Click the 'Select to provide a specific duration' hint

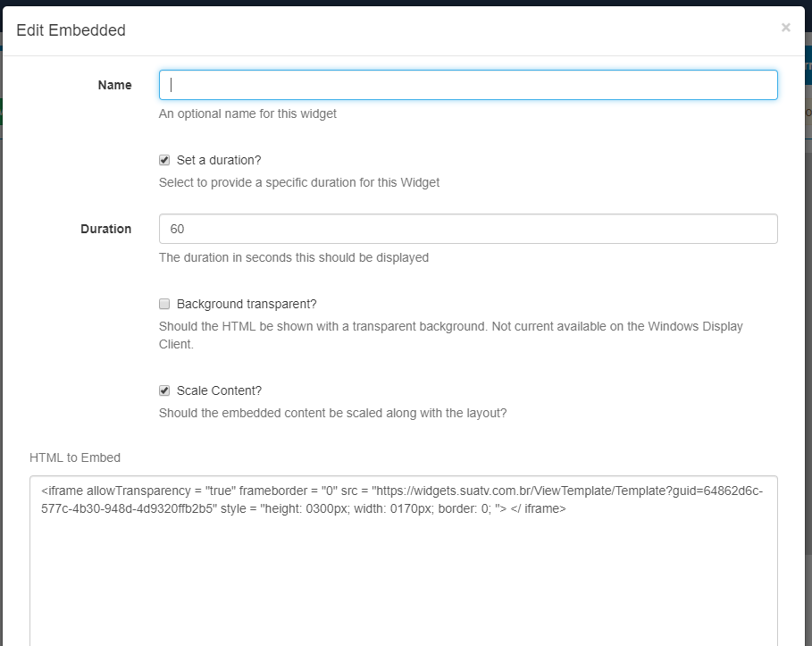(298, 182)
